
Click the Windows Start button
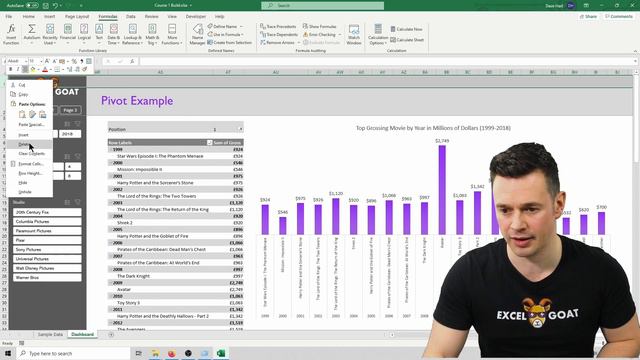(x=8, y=353)
